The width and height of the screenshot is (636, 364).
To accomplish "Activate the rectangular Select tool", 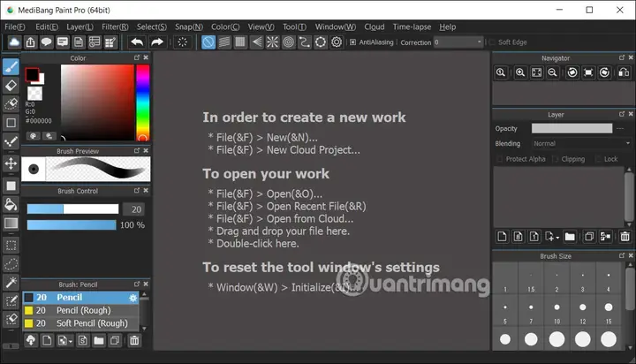I will point(11,246).
